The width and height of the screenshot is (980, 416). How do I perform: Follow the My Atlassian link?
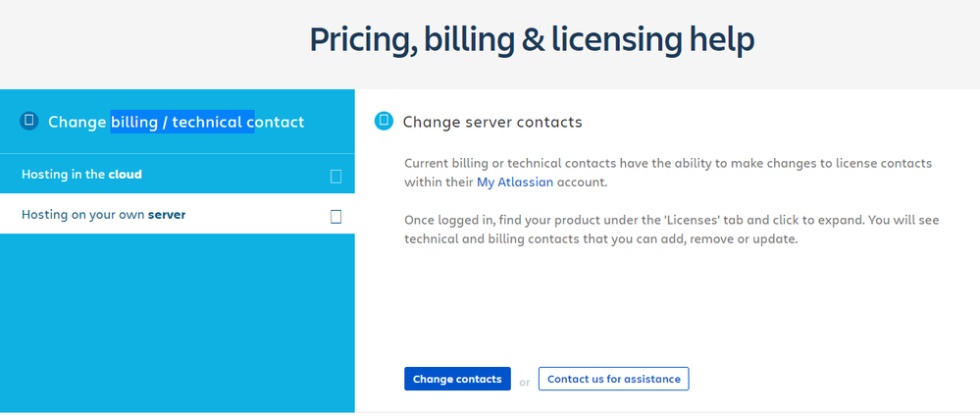pyautogui.click(x=515, y=182)
